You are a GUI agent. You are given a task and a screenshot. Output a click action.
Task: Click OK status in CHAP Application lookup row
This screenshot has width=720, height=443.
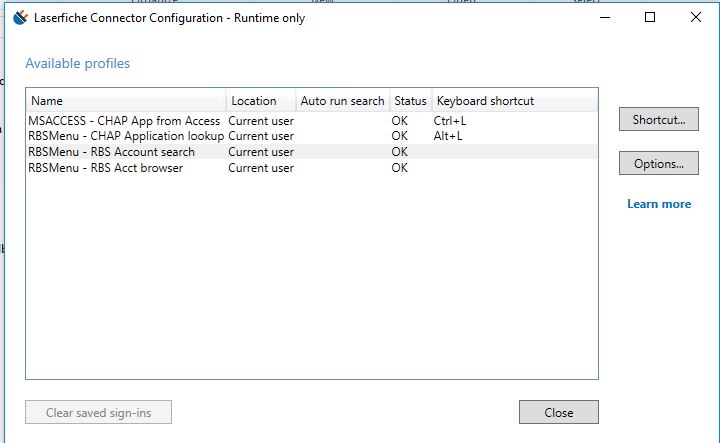tap(399, 136)
